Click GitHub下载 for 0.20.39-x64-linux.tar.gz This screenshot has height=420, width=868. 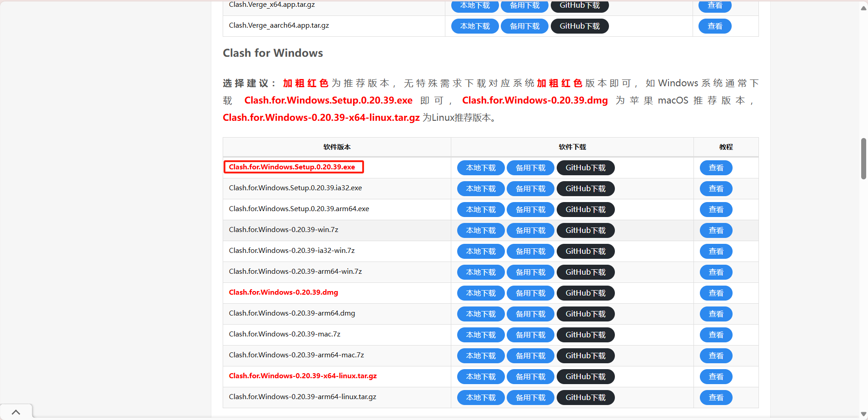click(x=585, y=377)
